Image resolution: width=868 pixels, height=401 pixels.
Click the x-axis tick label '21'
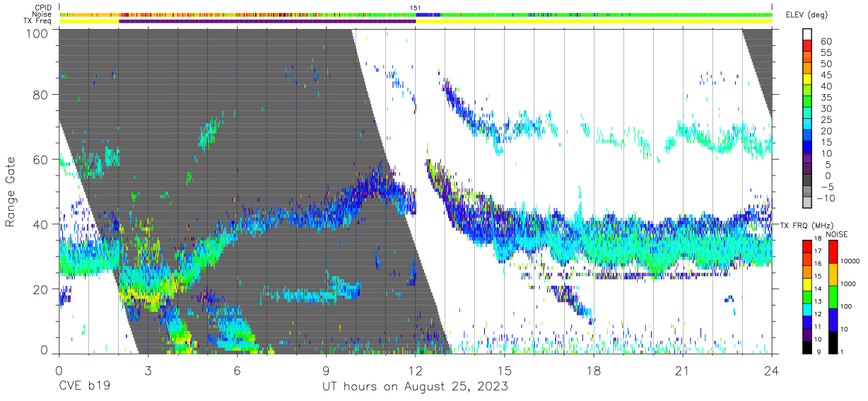click(683, 371)
